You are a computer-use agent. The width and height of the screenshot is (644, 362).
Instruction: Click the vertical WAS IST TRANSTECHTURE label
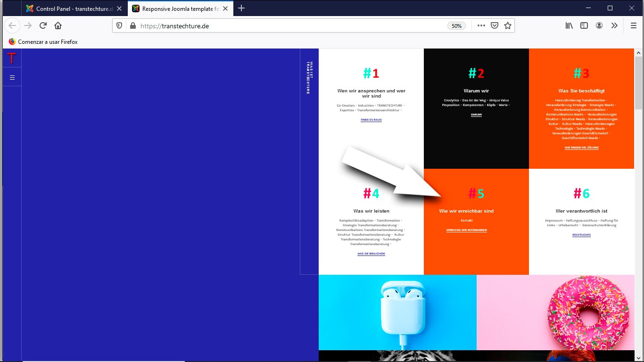point(310,77)
